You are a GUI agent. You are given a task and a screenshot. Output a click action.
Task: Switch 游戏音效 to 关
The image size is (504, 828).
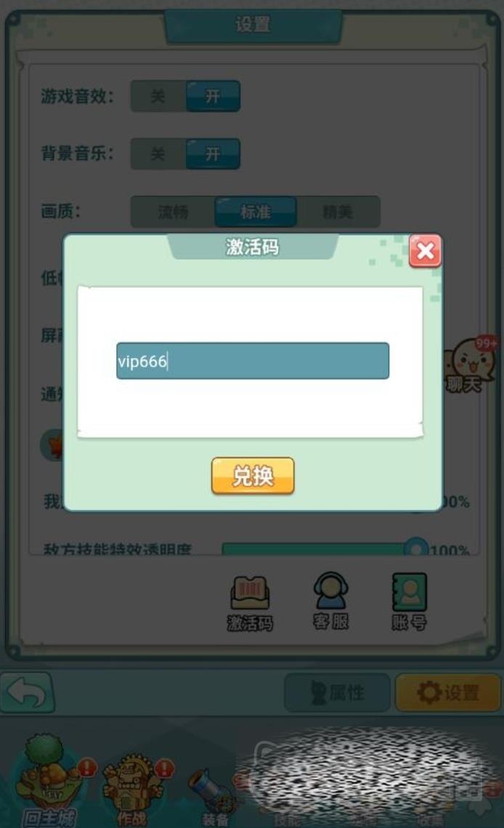click(x=158, y=96)
